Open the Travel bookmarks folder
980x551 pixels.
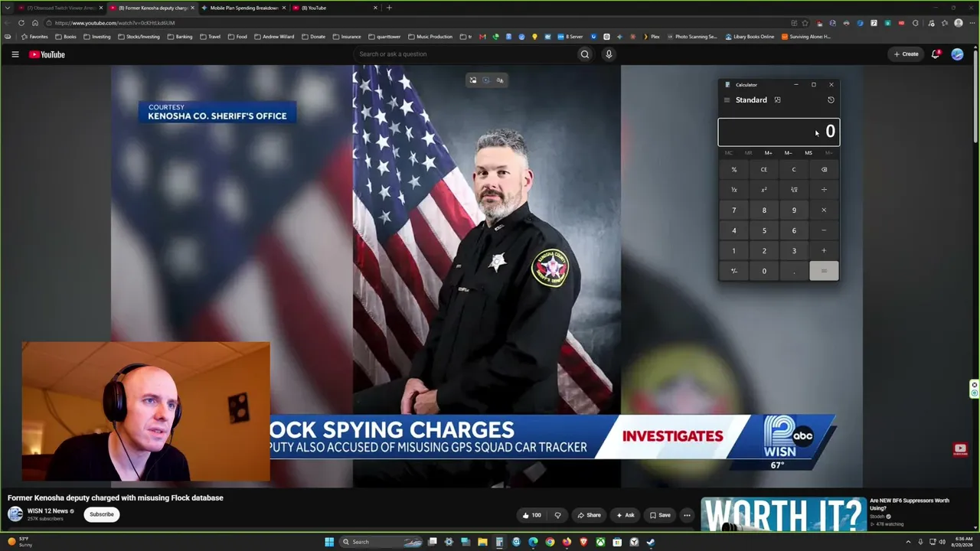pyautogui.click(x=211, y=37)
